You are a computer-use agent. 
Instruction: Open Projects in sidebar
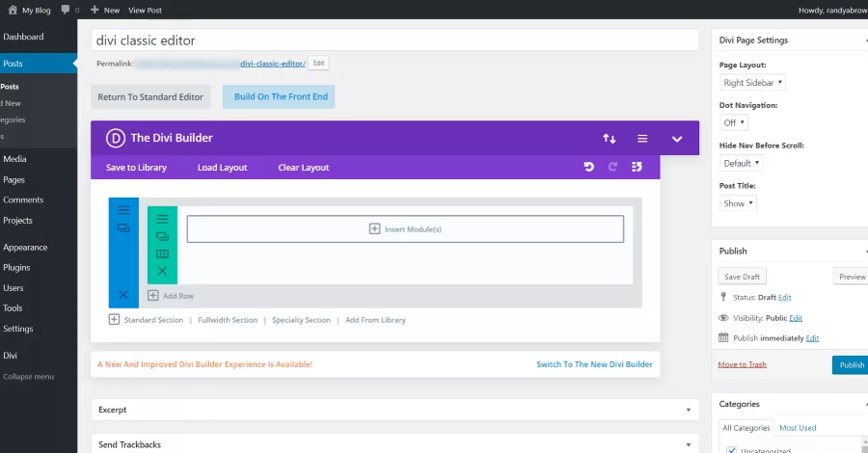point(17,221)
